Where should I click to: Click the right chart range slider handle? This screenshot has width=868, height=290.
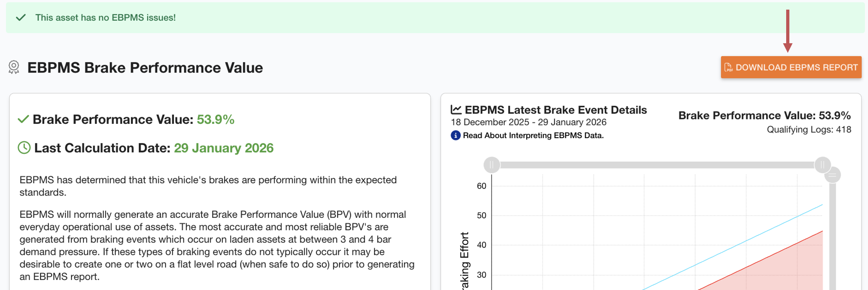[x=822, y=165]
